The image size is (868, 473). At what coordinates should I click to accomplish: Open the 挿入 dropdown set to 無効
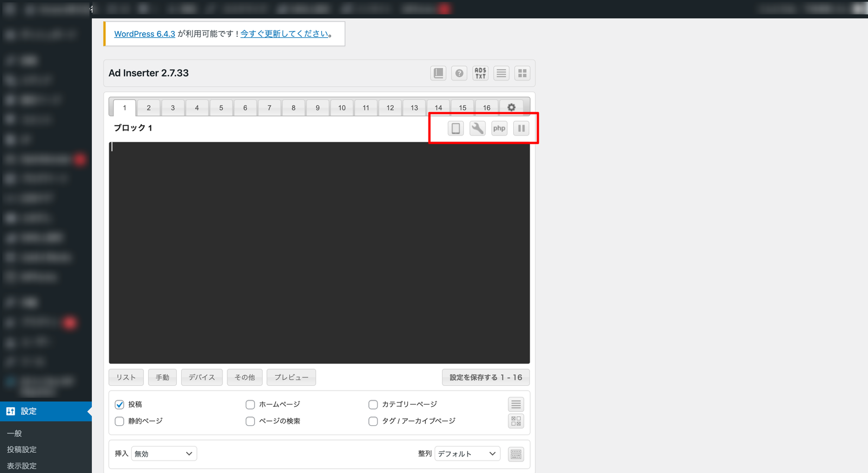click(x=164, y=453)
